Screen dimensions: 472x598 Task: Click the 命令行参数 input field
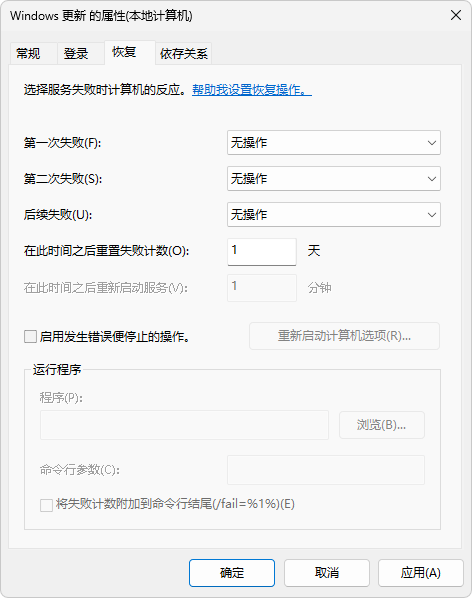click(326, 470)
